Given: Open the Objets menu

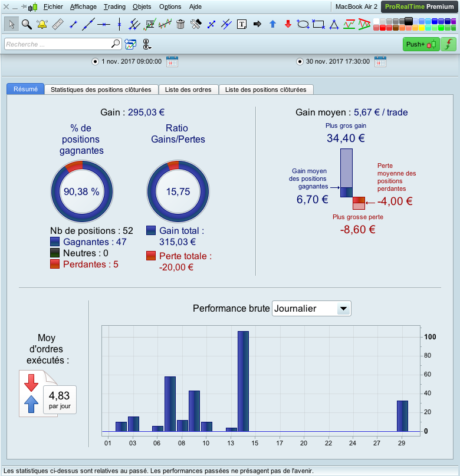Looking at the screenshot, I should click(x=142, y=6).
